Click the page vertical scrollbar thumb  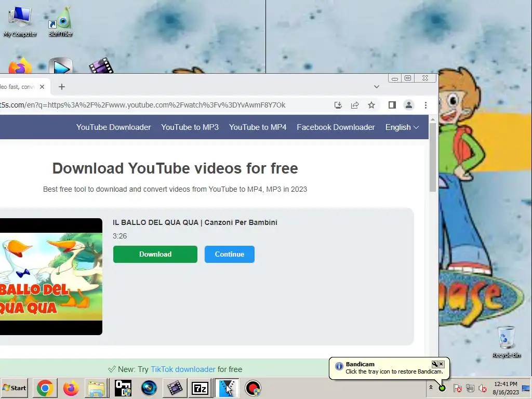tap(433, 158)
